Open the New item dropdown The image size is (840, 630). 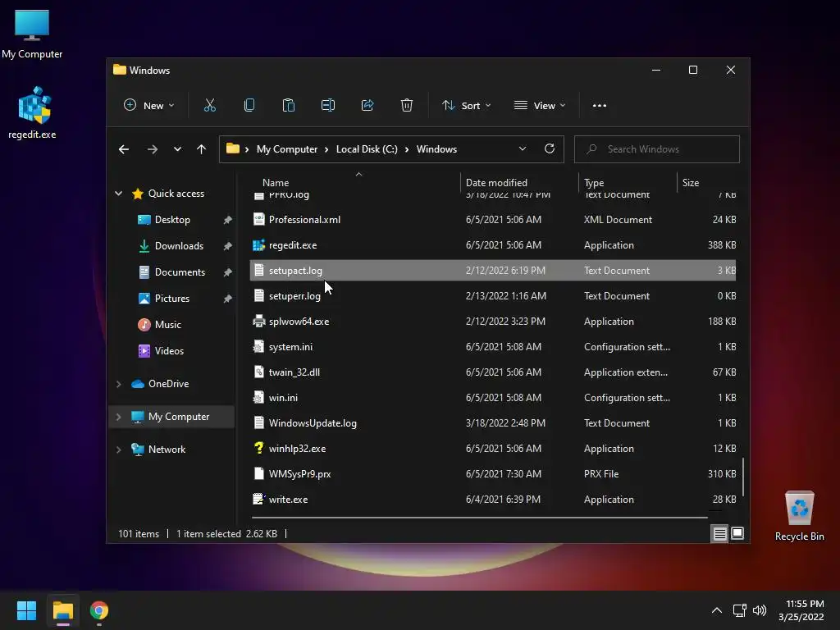149,106
